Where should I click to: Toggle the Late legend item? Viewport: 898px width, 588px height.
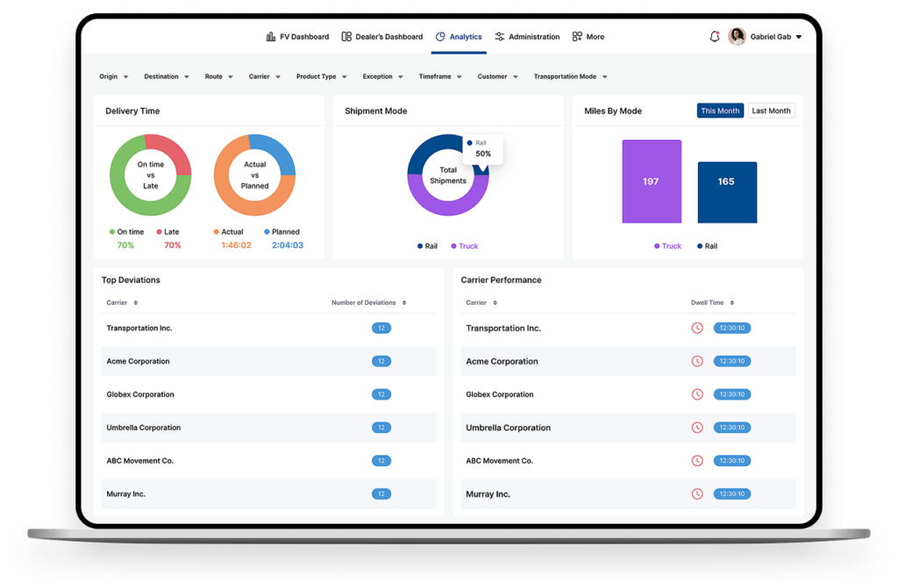(x=167, y=232)
